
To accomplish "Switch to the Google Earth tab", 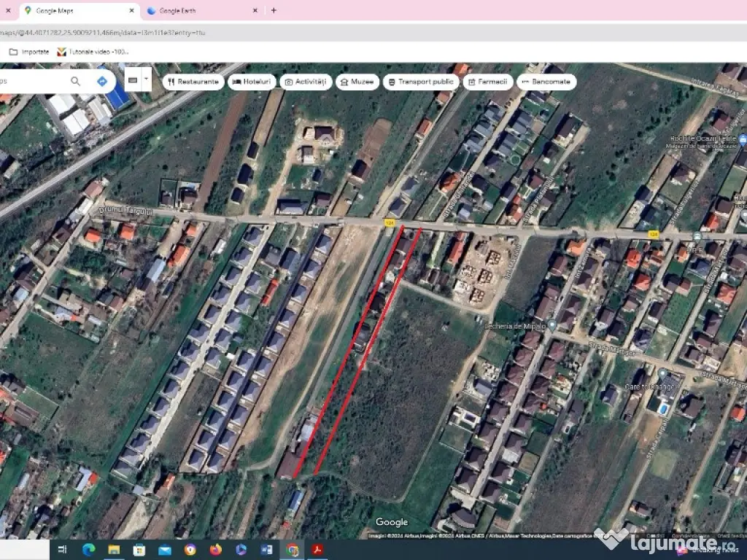I will (193, 11).
